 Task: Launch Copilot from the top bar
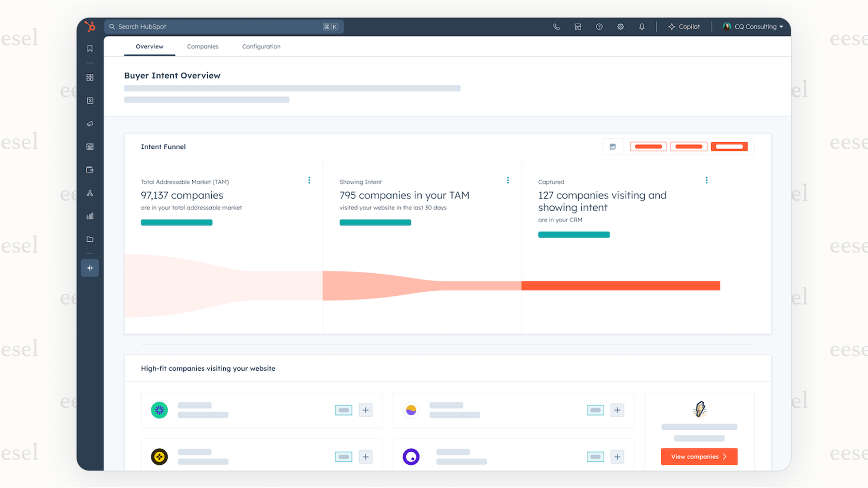click(684, 26)
